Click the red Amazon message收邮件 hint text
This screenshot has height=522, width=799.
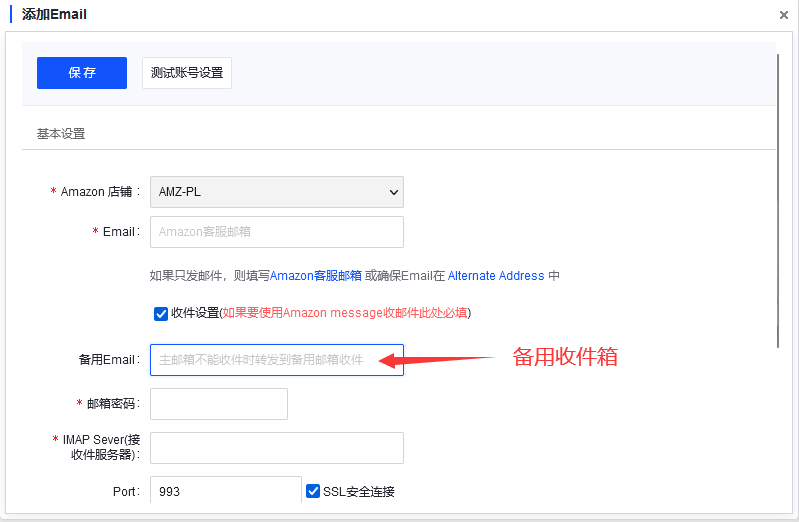pos(344,312)
